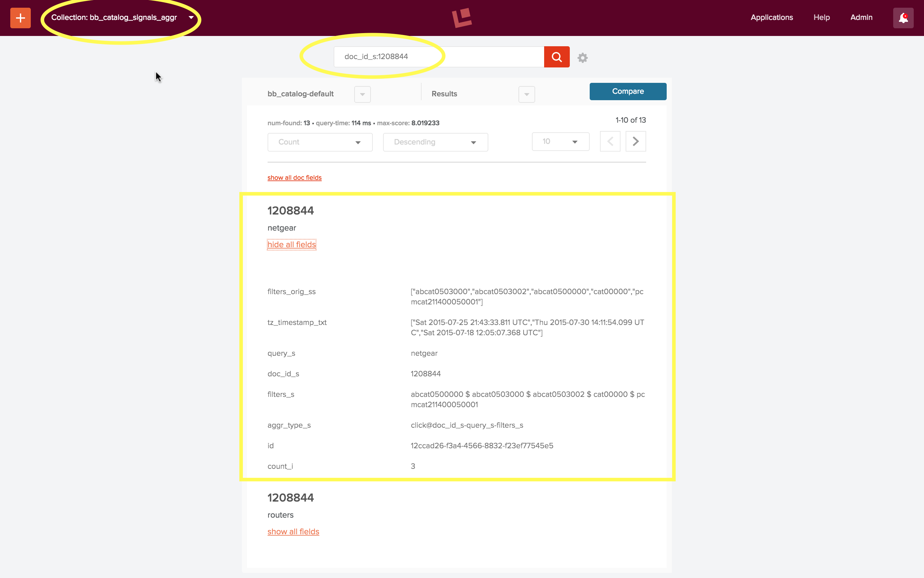Click the filters_s field name
Image resolution: width=924 pixels, height=578 pixels.
pos(281,395)
